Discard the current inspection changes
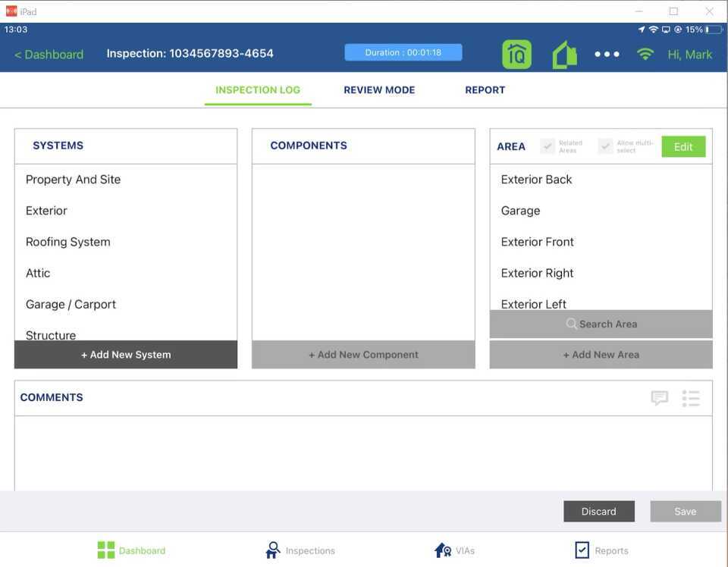This screenshot has width=728, height=567. (x=598, y=511)
